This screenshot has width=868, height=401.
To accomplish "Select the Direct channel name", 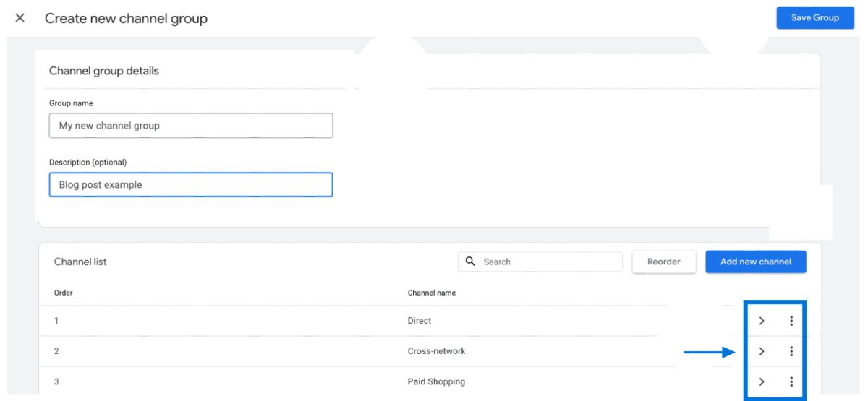I will tap(420, 321).
